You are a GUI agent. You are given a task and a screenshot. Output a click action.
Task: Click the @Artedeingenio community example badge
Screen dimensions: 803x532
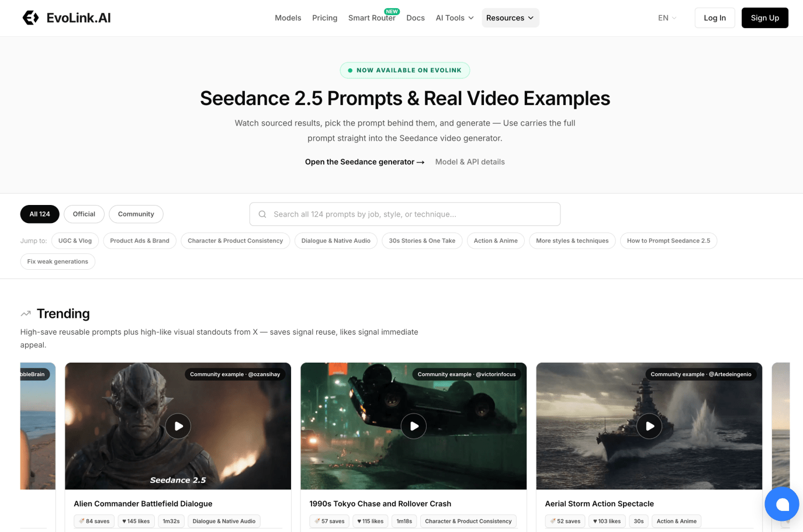pos(701,374)
